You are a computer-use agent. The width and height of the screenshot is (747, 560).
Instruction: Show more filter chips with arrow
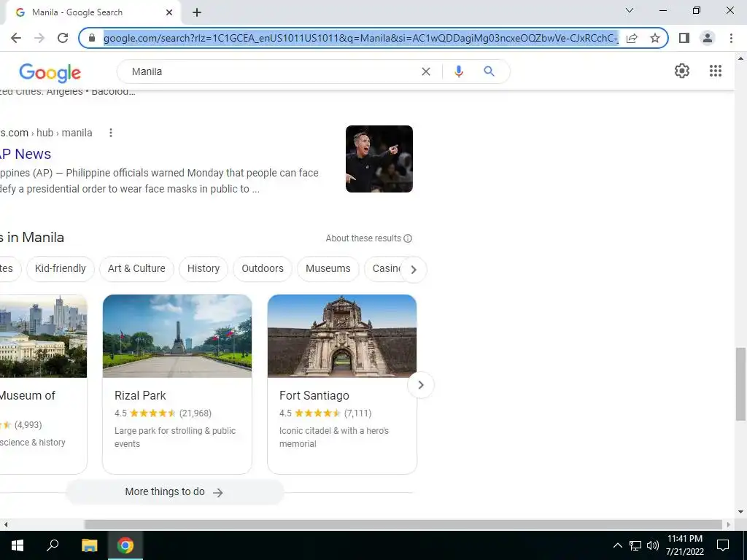point(414,270)
